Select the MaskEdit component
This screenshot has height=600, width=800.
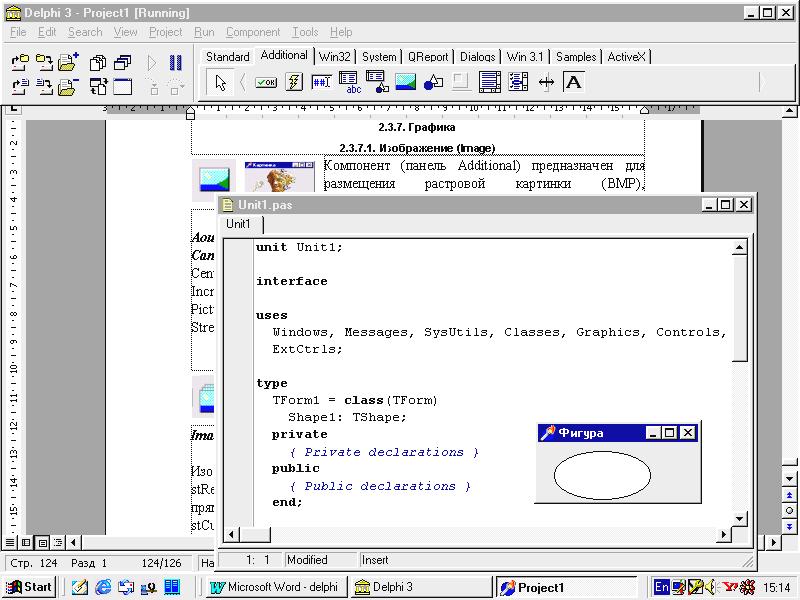click(x=321, y=82)
